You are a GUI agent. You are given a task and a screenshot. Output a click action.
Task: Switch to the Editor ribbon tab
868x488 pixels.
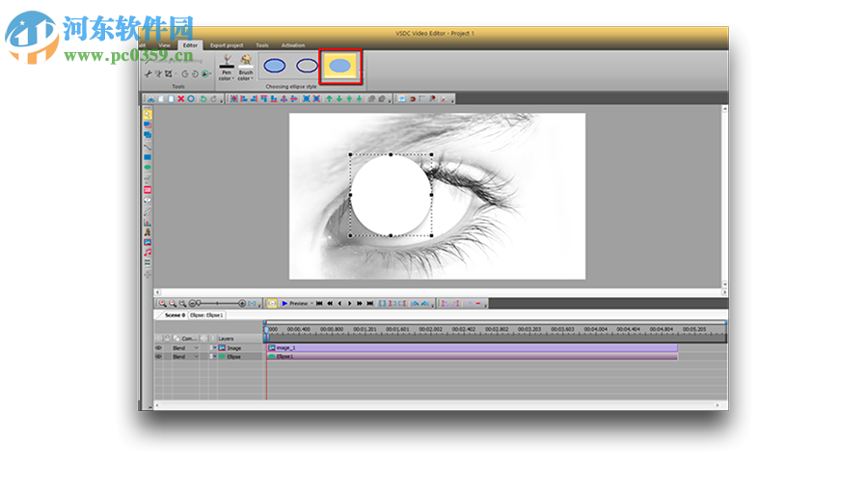tap(190, 45)
